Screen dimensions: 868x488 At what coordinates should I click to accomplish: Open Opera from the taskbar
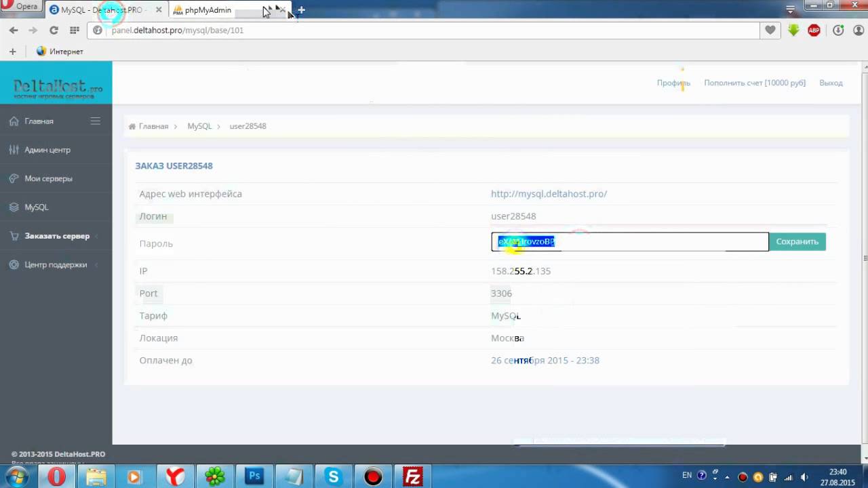(x=57, y=477)
